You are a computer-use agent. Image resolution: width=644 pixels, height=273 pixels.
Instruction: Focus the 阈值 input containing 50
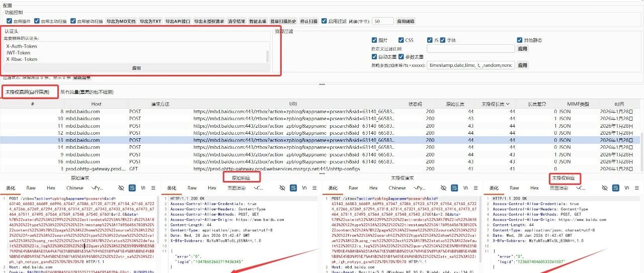[383, 21]
